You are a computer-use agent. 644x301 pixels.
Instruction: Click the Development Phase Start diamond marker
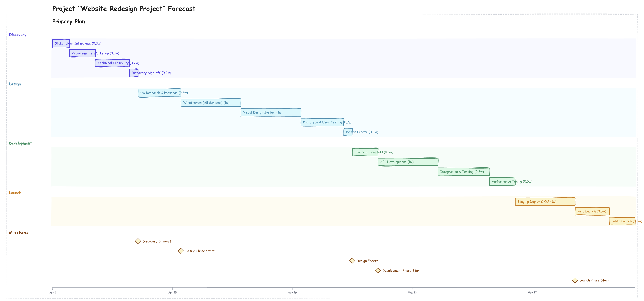pos(378,270)
